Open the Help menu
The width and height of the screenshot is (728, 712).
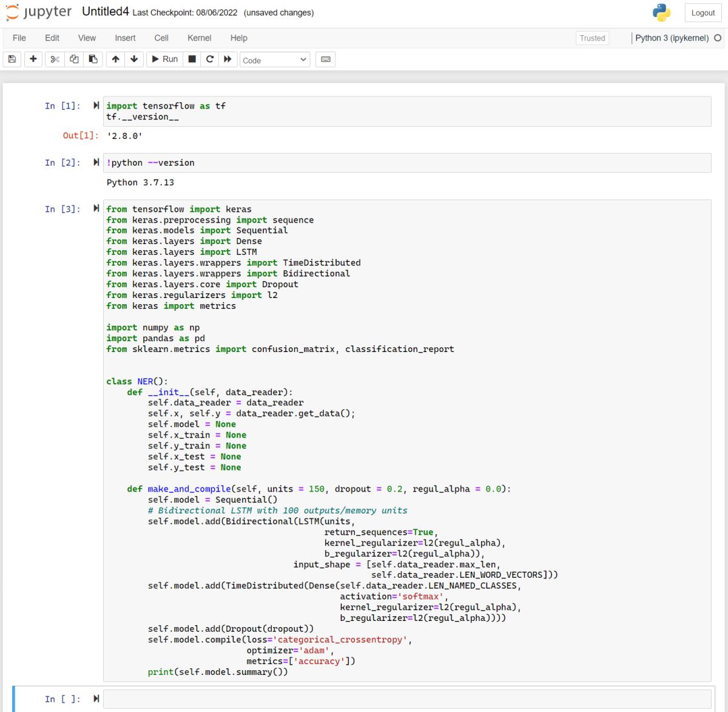(239, 38)
